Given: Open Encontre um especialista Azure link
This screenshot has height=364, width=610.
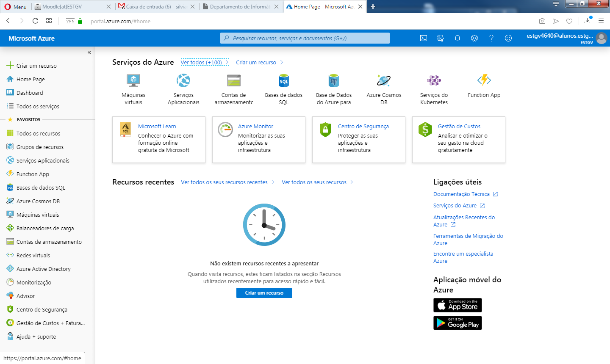Looking at the screenshot, I should click(463, 257).
